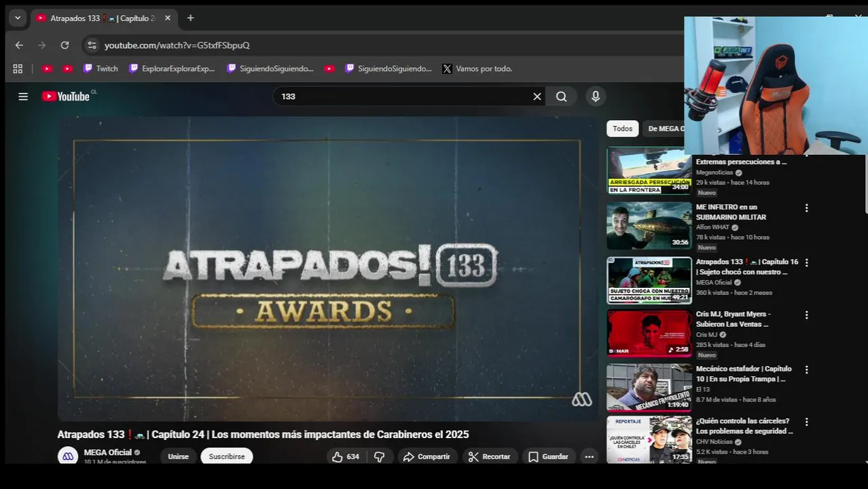The image size is (868, 489).
Task: Like the video with thumbs up
Action: coord(346,456)
